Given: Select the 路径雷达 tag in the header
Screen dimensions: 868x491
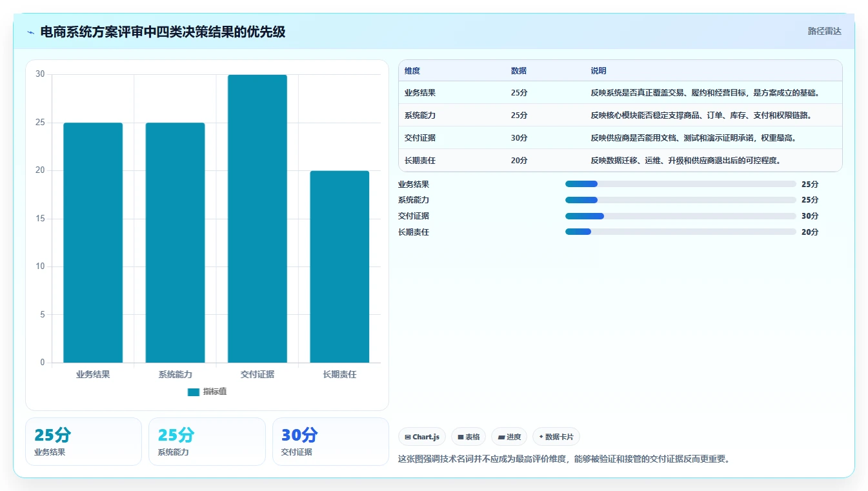Looking at the screenshot, I should (x=825, y=31).
